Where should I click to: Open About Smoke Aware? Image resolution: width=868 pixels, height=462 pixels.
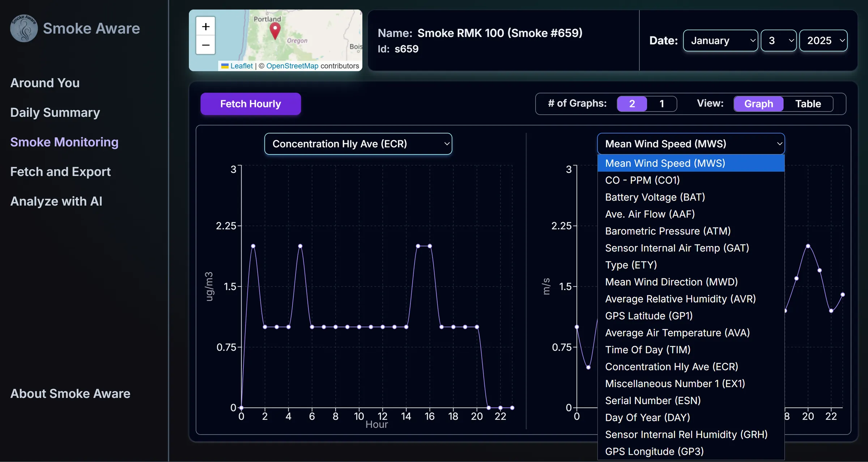tap(70, 394)
